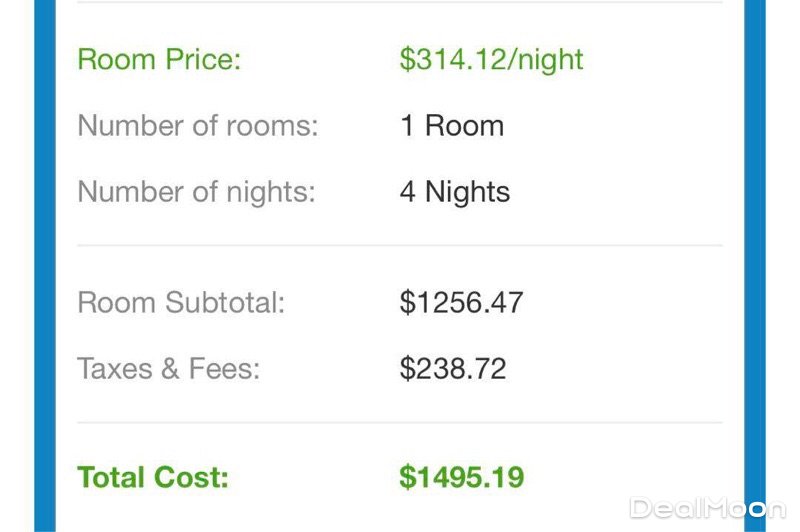Image resolution: width=800 pixels, height=532 pixels.
Task: Click the "Number of rooms:" label
Action: click(197, 126)
